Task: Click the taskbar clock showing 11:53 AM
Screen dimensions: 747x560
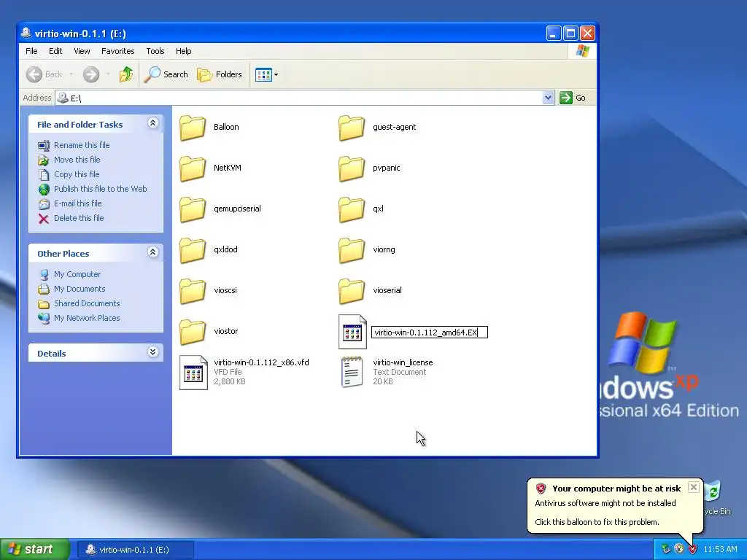Action: (x=720, y=550)
